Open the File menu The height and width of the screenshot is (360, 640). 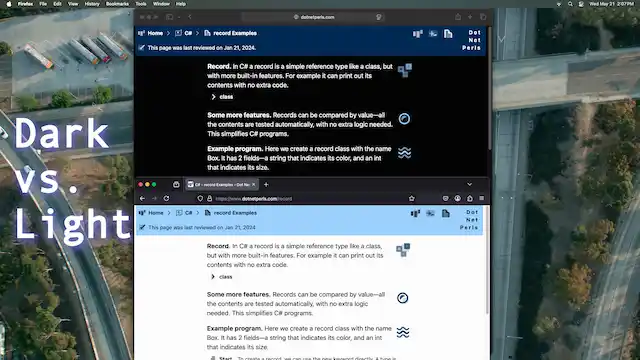point(43,4)
